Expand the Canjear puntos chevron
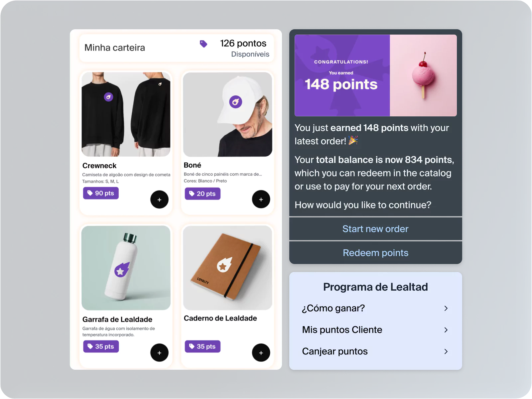Image resolution: width=532 pixels, height=399 pixels. (446, 351)
